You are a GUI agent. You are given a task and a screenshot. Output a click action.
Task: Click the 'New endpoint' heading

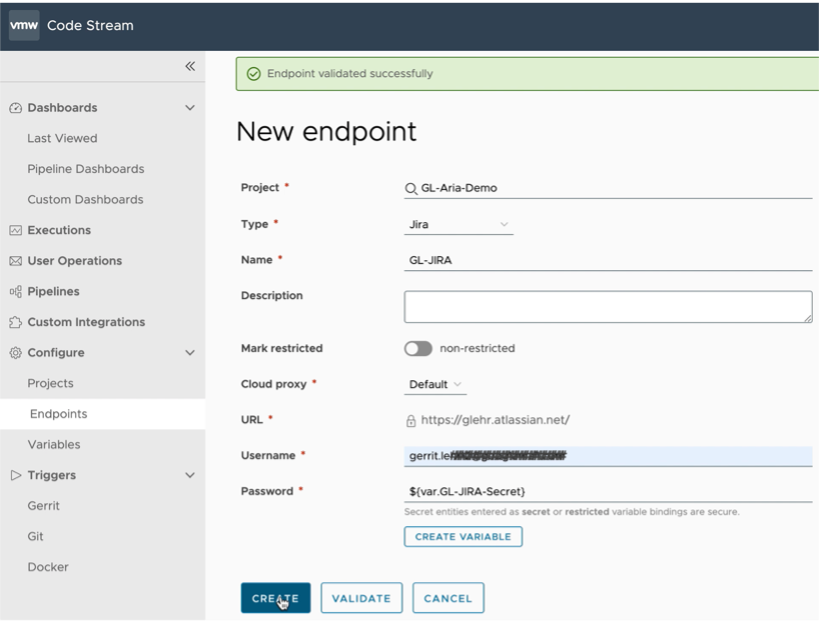(x=326, y=131)
